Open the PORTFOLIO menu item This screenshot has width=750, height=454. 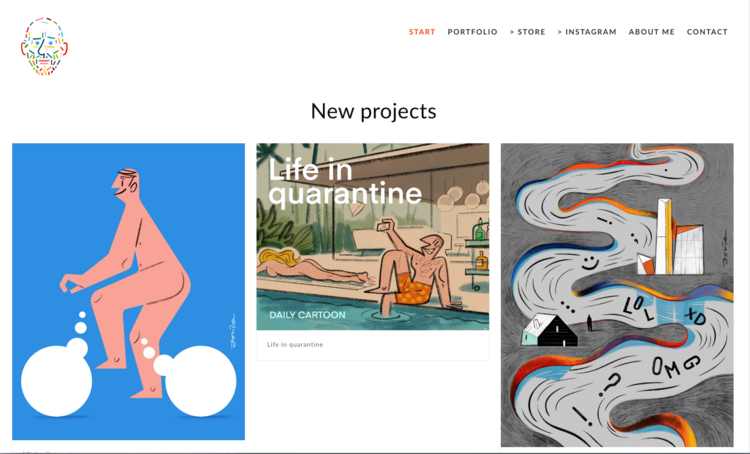tap(473, 32)
